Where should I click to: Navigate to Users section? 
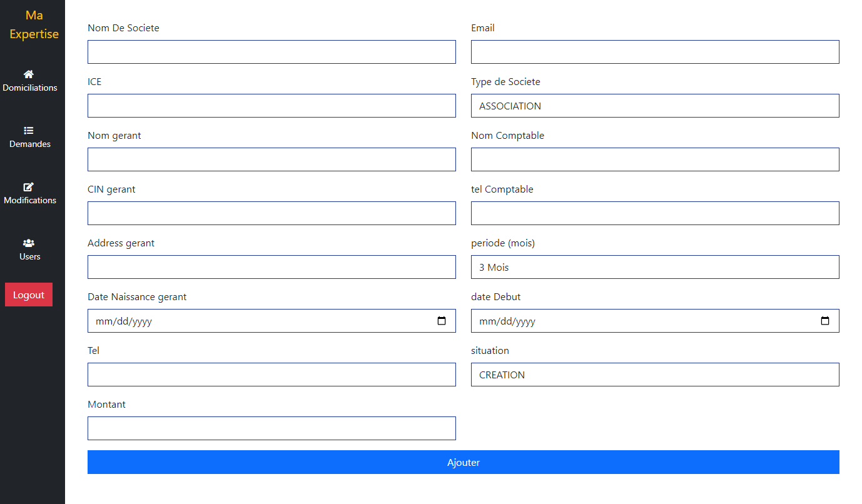(x=30, y=250)
